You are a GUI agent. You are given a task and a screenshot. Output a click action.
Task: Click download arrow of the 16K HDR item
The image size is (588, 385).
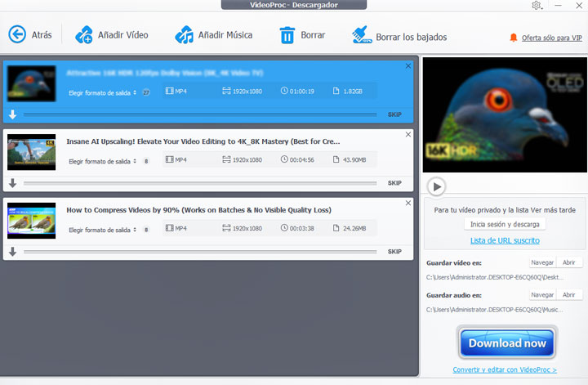point(13,114)
